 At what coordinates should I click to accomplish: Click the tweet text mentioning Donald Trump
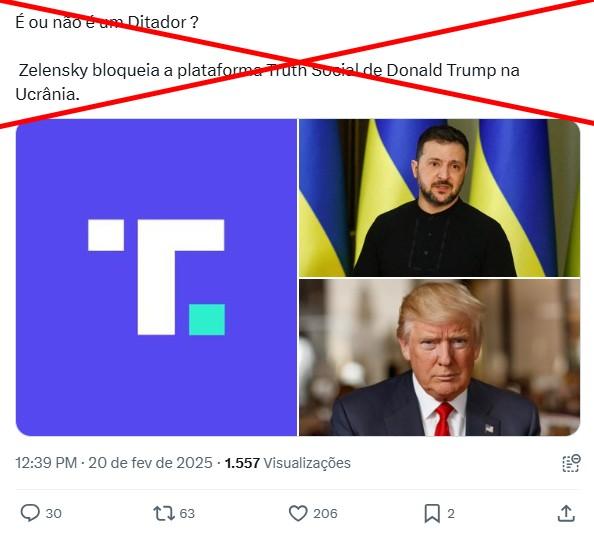267,82
